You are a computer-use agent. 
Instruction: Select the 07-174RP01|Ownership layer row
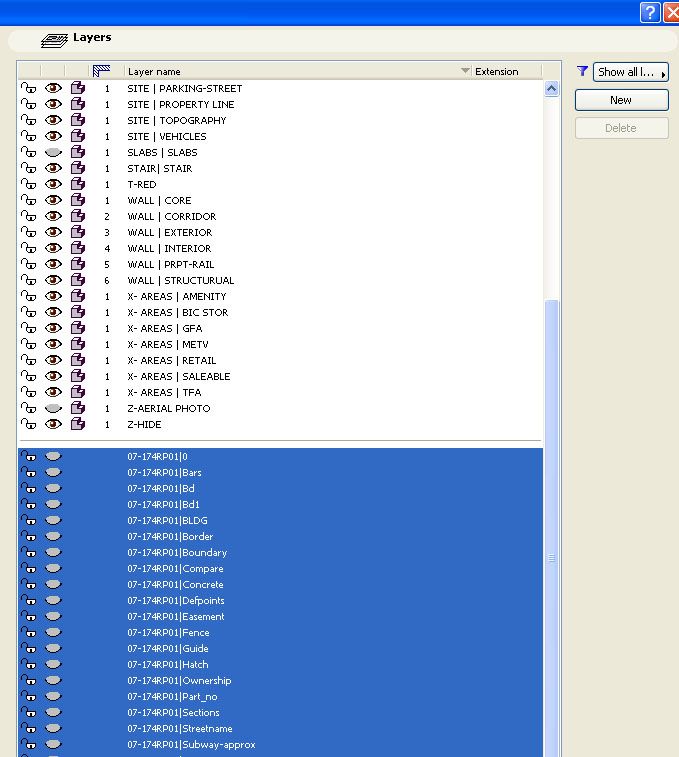pyautogui.click(x=280, y=680)
